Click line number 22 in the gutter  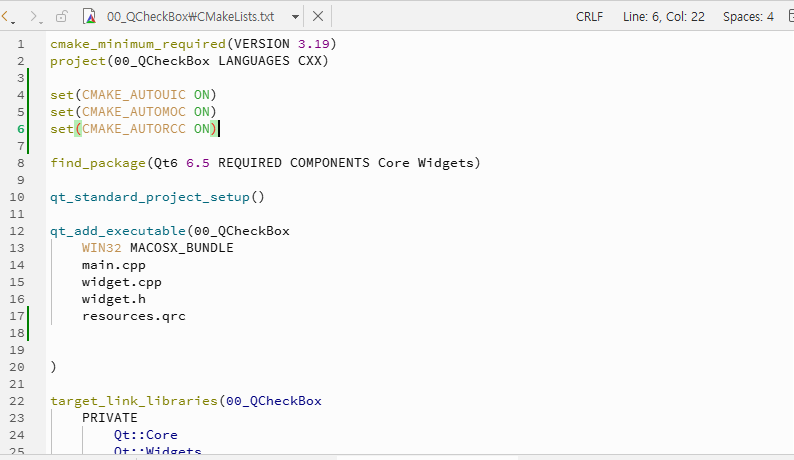pos(17,401)
